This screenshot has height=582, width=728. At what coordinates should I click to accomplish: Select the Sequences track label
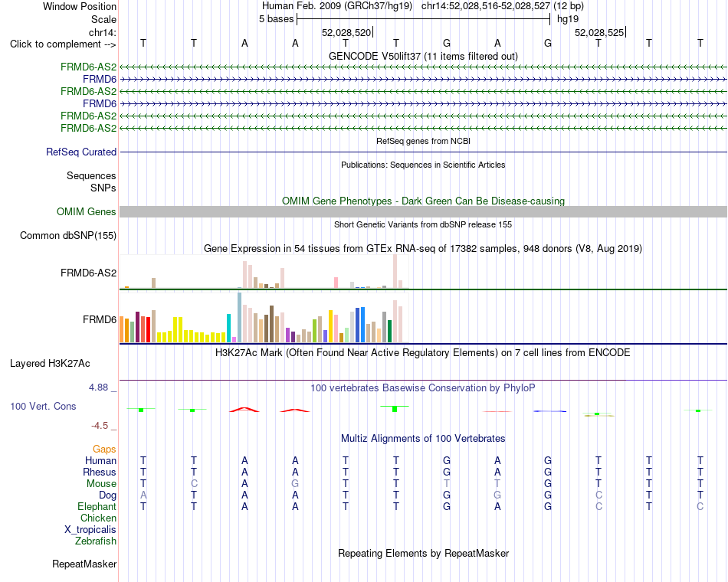point(91,175)
